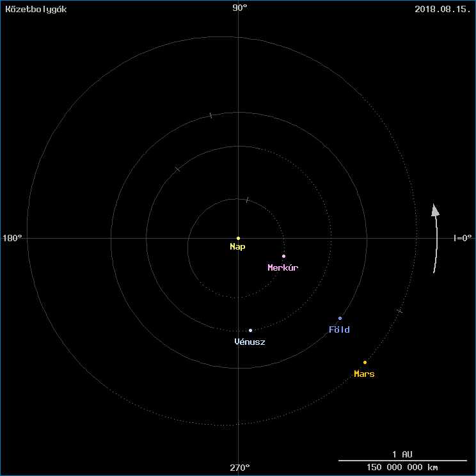Click the orange Mars planet dot
Image resolution: width=476 pixels, height=476 pixels.
click(365, 363)
